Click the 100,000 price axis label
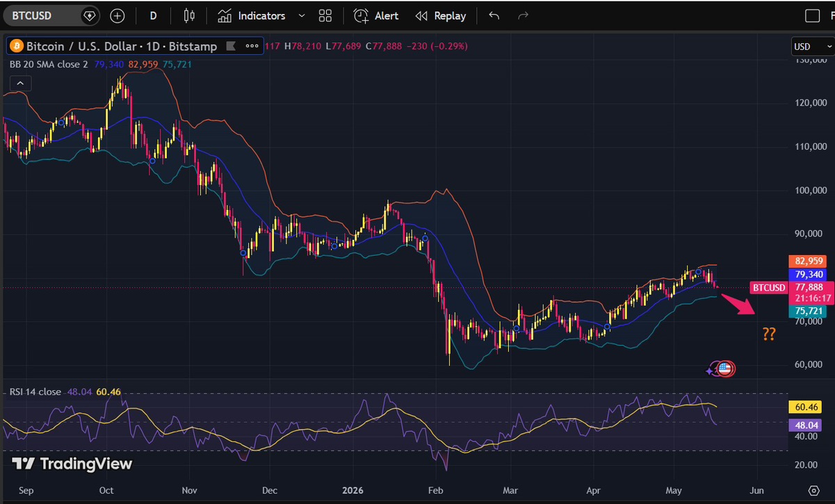The width and height of the screenshot is (835, 504). point(811,190)
